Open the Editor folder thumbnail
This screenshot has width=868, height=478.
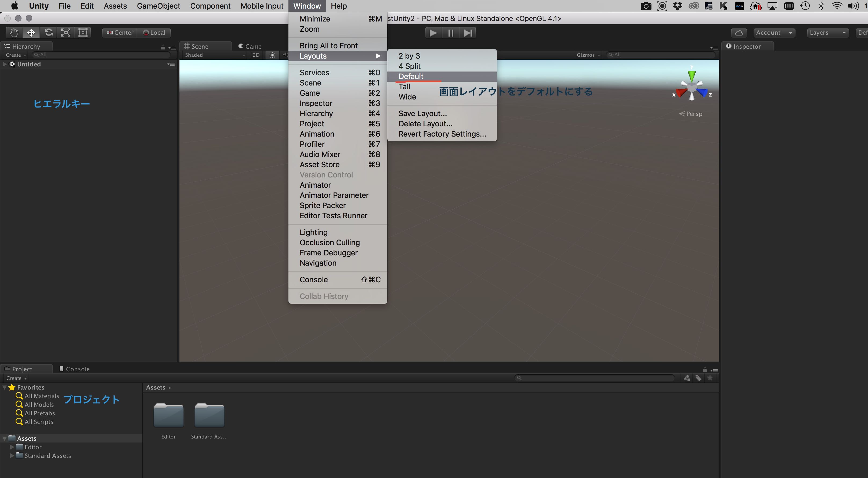tap(168, 415)
